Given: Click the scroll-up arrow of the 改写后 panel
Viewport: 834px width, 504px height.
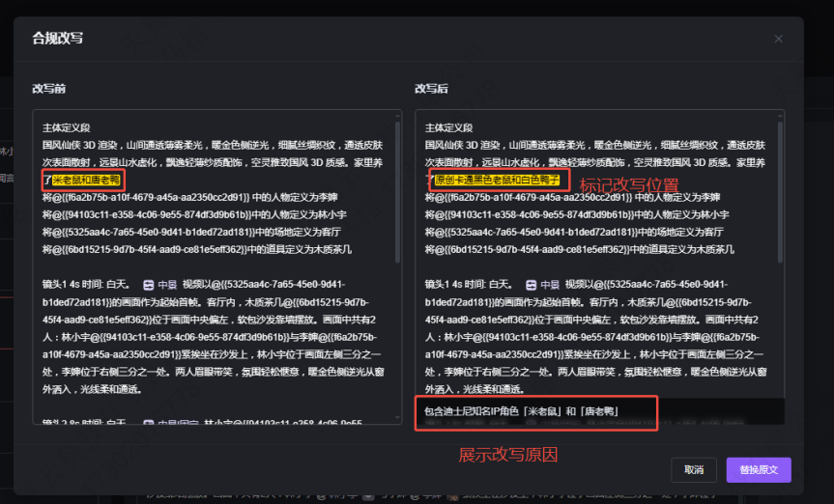Looking at the screenshot, I should point(780,115).
